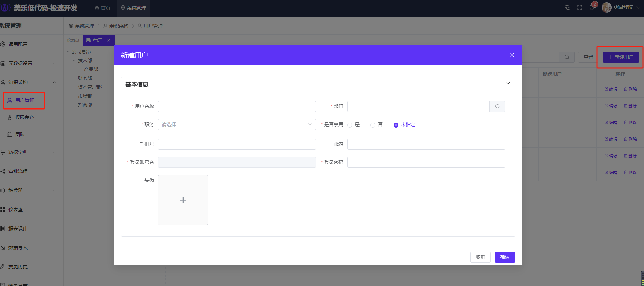Click the 团队 icon in sidebar
The height and width of the screenshot is (286, 644).
click(10, 134)
